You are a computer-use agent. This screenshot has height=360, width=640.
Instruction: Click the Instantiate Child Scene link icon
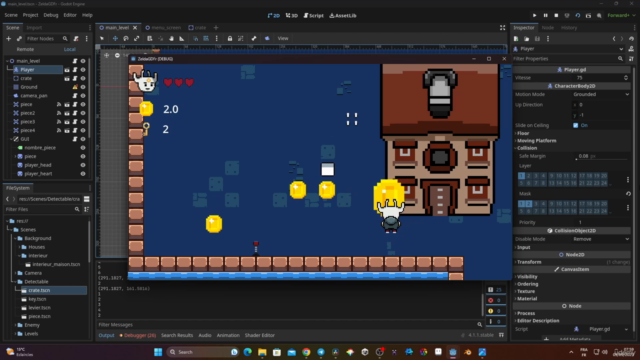click(x=19, y=38)
